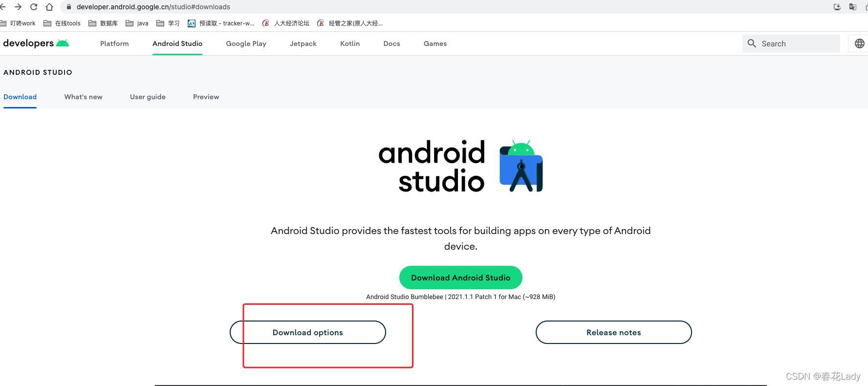Click the translate page icon in address bar
868x386 pixels.
pos(853,7)
